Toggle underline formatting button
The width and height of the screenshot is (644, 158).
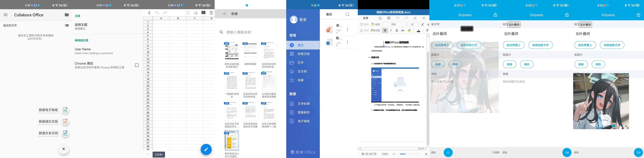[x=397, y=30]
